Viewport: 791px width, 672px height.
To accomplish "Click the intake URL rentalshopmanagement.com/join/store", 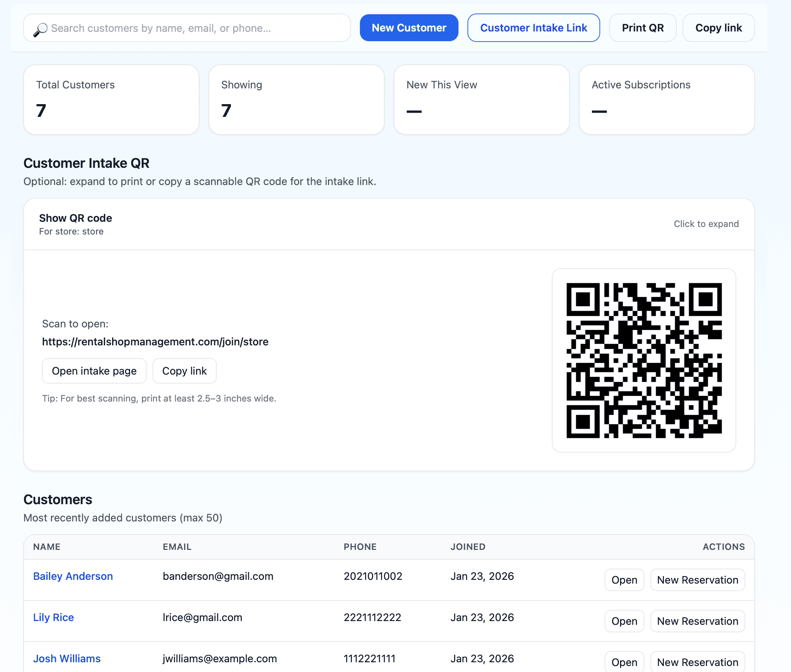I will click(155, 342).
